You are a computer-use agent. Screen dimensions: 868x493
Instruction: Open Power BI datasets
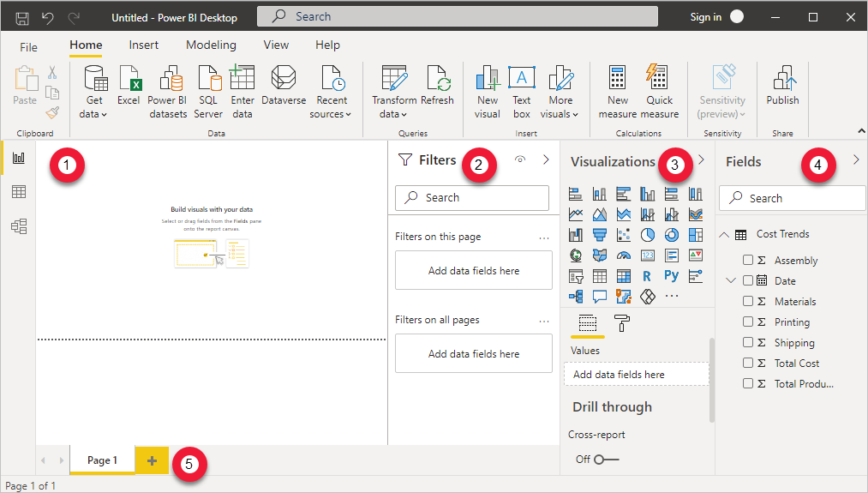(168, 92)
